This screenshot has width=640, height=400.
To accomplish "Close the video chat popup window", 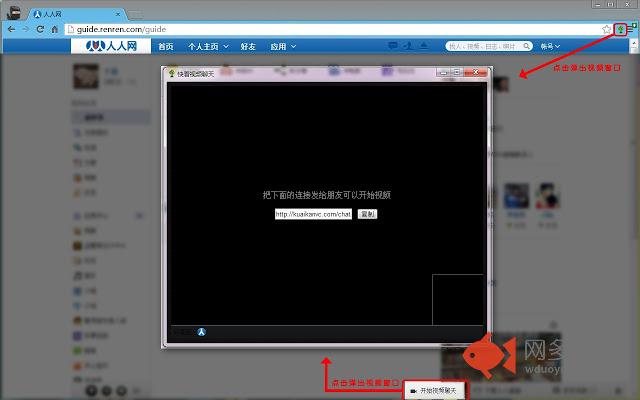I will pos(476,73).
